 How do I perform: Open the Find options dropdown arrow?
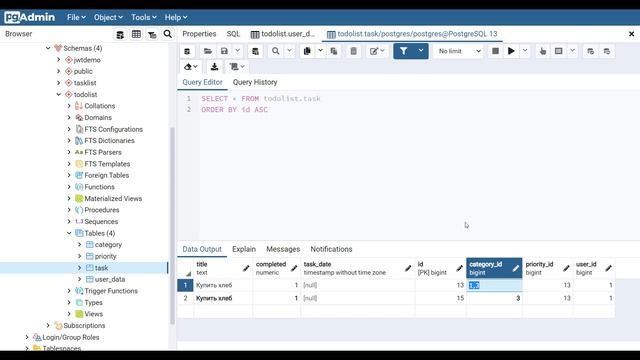pyautogui.click(x=289, y=51)
